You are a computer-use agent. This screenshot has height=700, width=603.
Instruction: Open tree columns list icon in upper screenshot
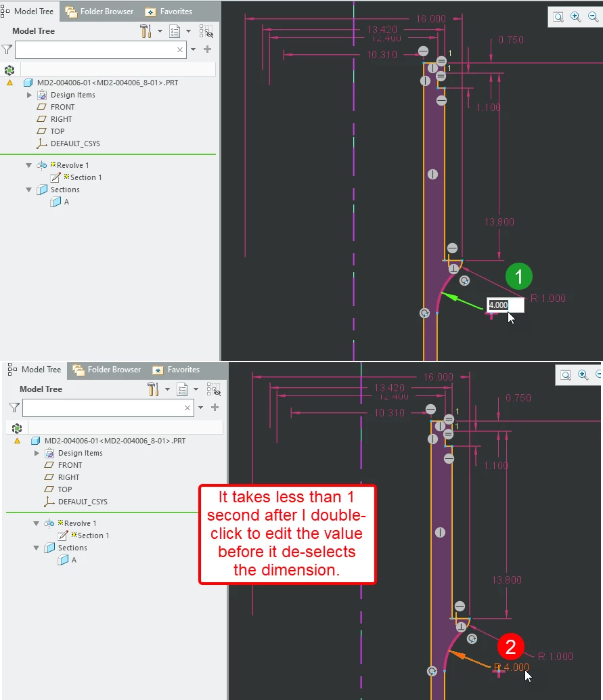click(x=175, y=31)
